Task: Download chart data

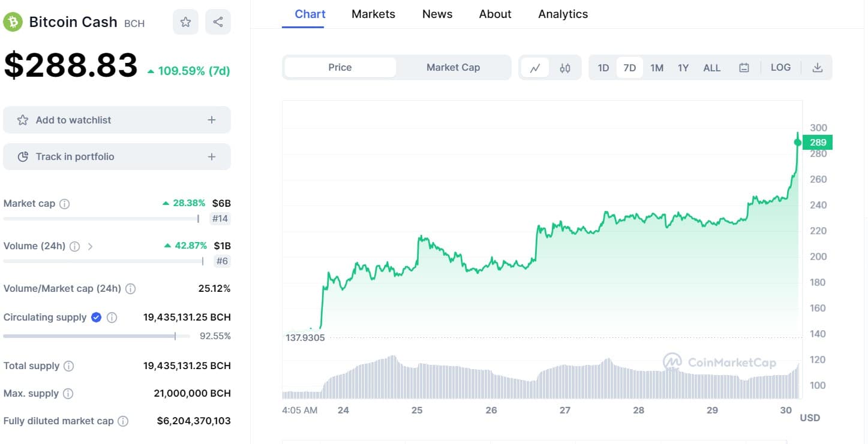Action: click(x=817, y=68)
